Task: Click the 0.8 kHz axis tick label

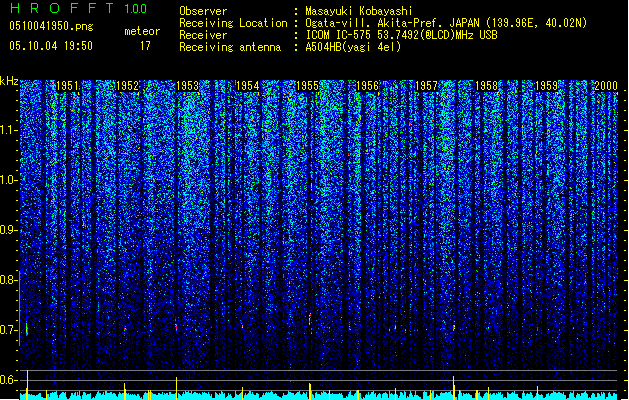Action: tap(8, 280)
